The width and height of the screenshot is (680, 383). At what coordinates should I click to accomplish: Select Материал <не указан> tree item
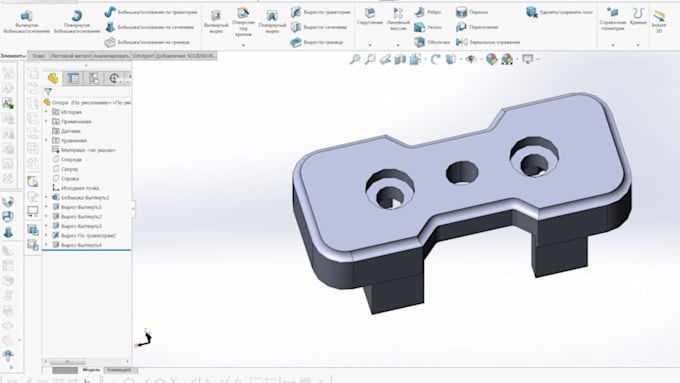click(84, 150)
